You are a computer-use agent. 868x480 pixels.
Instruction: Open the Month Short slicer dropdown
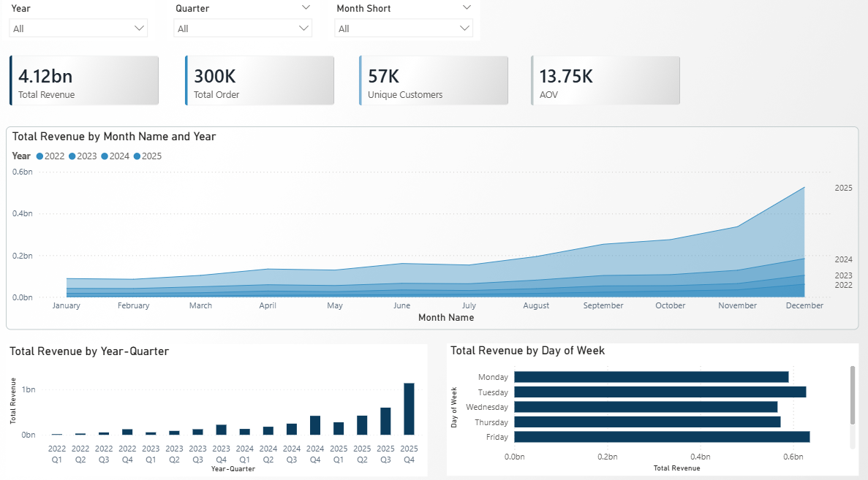(x=404, y=28)
